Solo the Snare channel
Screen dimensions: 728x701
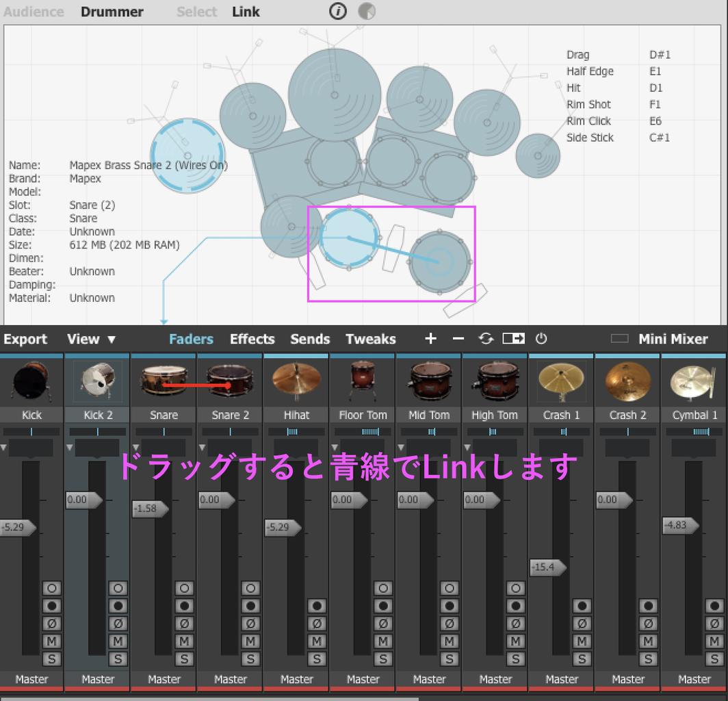(x=184, y=659)
